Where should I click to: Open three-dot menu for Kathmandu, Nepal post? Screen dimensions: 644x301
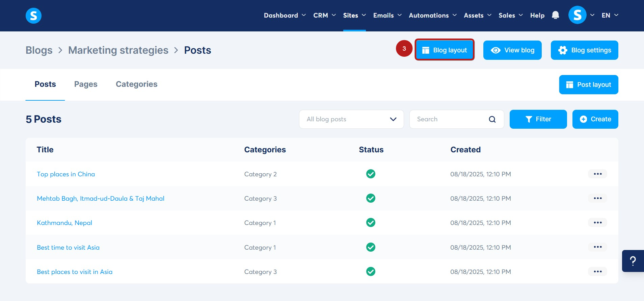[597, 223]
